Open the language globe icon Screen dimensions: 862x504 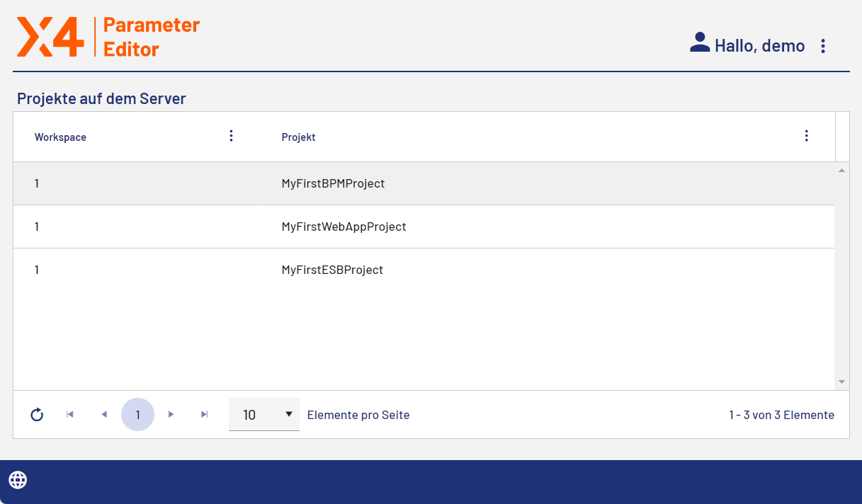point(18,480)
